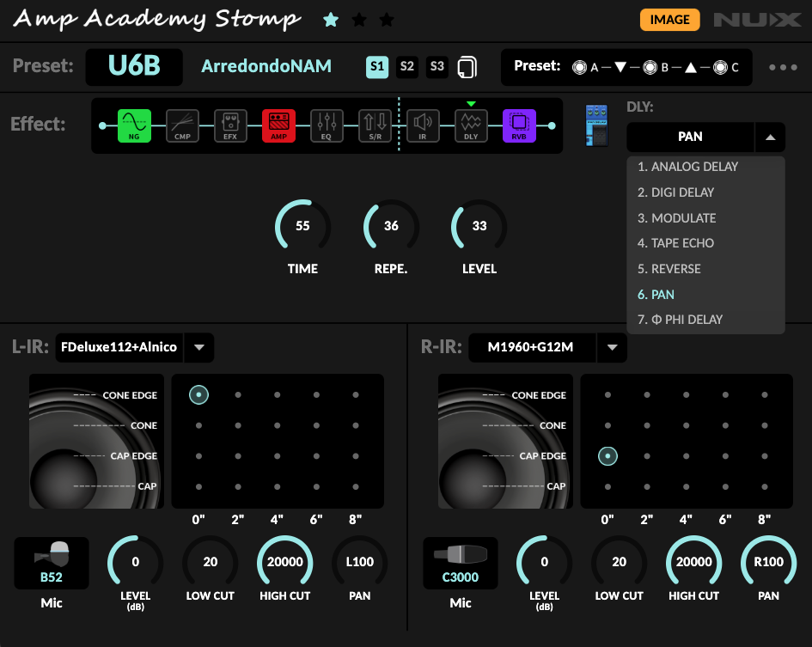The height and width of the screenshot is (647, 812).
Task: Activate scene S2
Action: click(407, 67)
